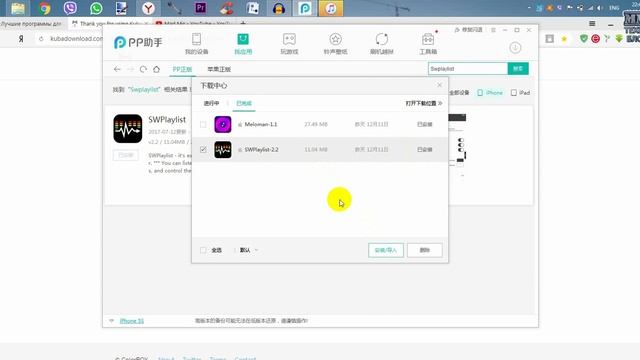The width and height of the screenshot is (640, 360).
Task: Open the My Device phone icon
Action: pyautogui.click(x=196, y=39)
